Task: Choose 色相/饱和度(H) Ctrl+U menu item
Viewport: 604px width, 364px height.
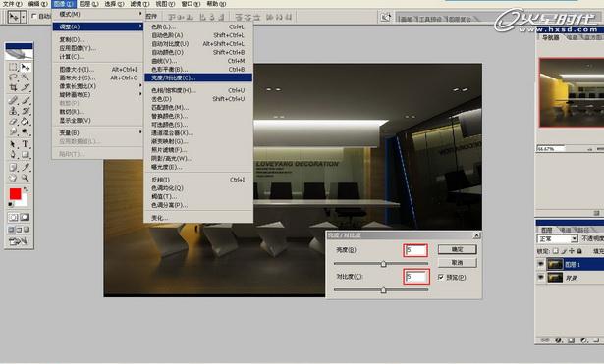Action: [198, 90]
